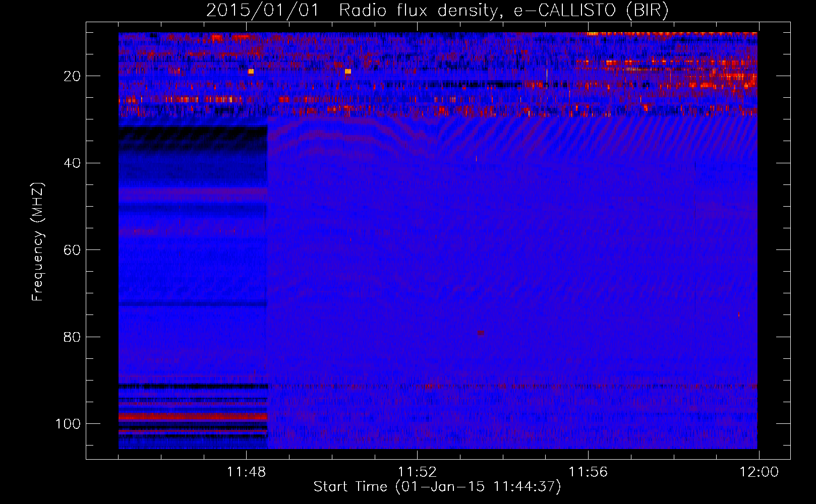
Task: Click the small dark-red square marker near 80 MHz
Action: point(481,333)
